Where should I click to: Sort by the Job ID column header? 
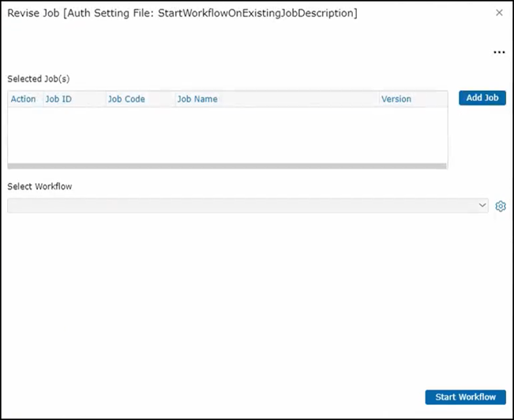(58, 99)
